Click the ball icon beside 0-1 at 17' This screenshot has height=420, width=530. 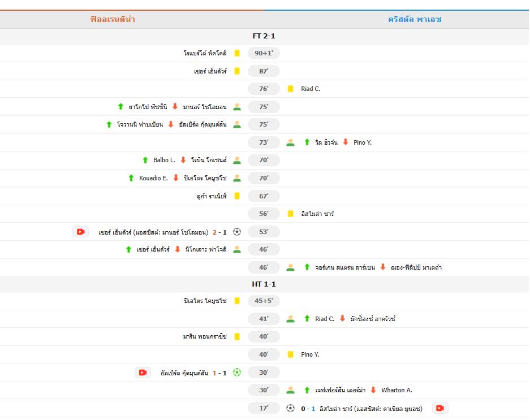point(290,408)
